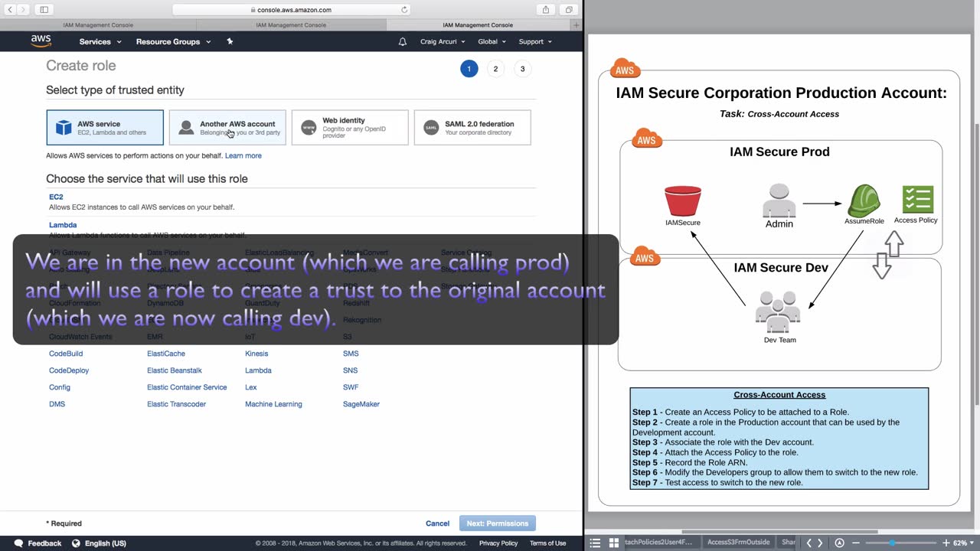Select Machine Learning service
Image resolution: width=980 pixels, height=551 pixels.
(x=273, y=404)
